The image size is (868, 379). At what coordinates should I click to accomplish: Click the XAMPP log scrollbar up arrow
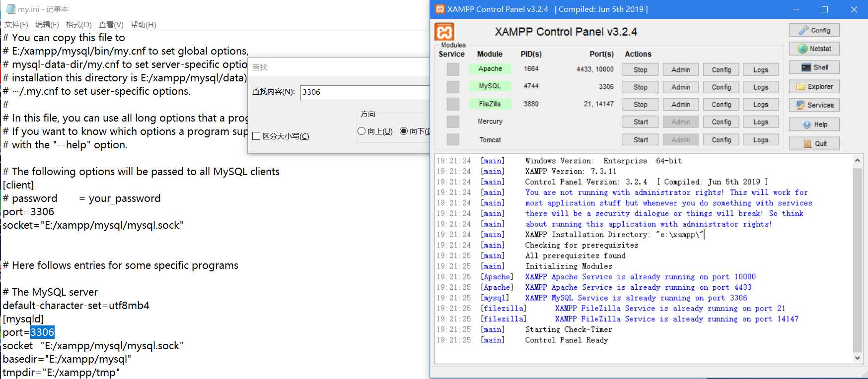pos(857,160)
